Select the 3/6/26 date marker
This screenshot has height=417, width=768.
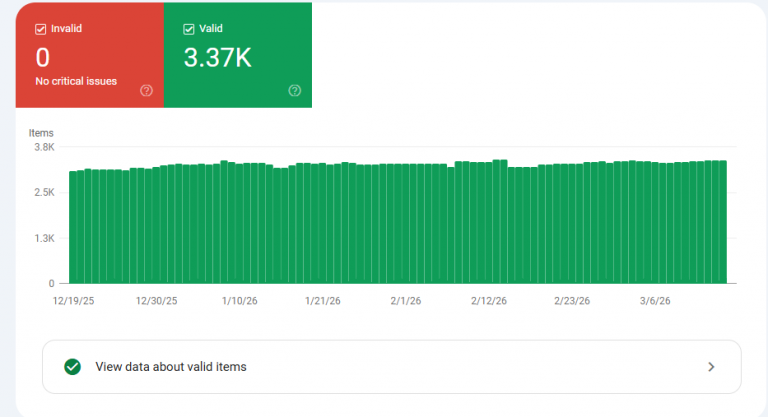click(x=656, y=300)
